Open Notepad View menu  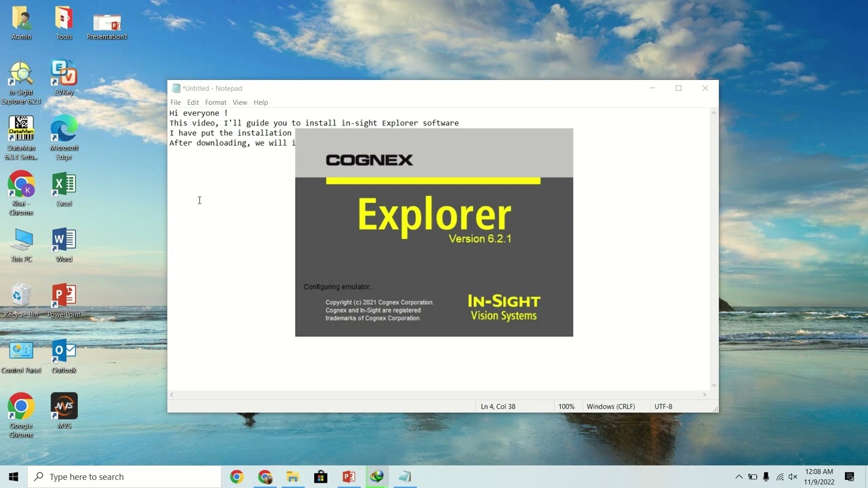(240, 102)
